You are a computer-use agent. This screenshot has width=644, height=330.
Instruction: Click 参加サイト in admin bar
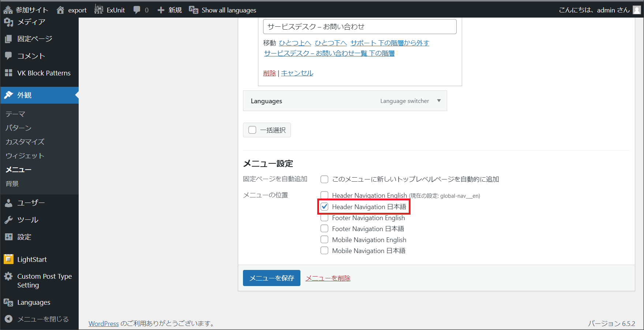[32, 10]
